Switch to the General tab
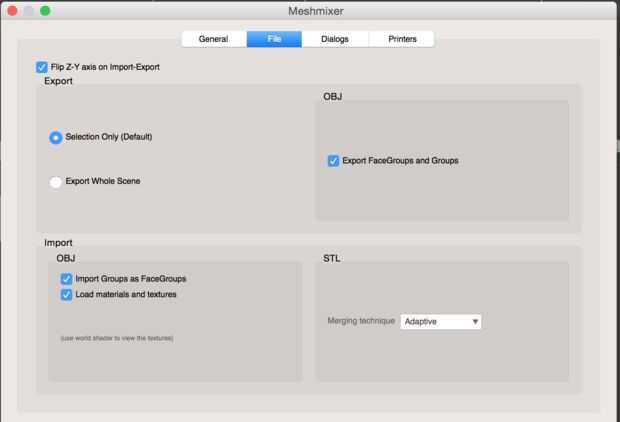The width and height of the screenshot is (620, 422). [x=214, y=39]
